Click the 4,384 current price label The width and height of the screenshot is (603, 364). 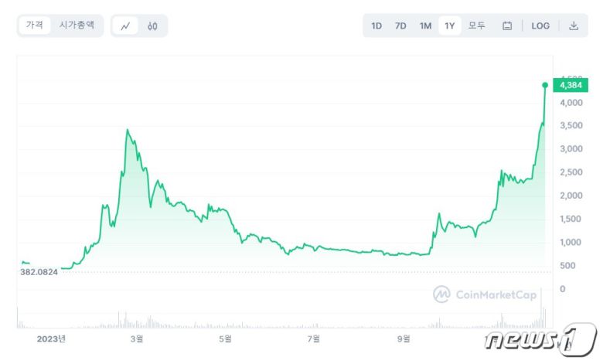pos(572,86)
